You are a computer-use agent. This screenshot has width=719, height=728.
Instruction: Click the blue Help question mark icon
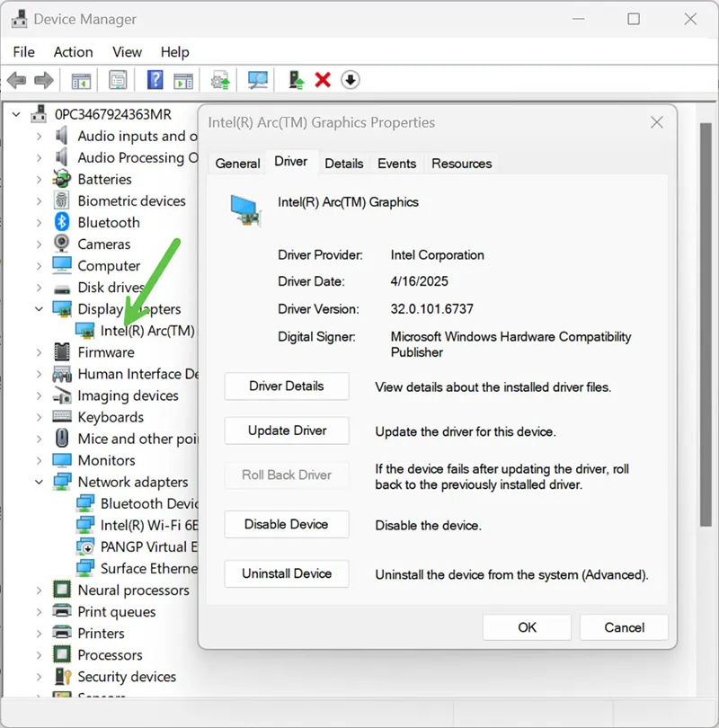tap(155, 80)
